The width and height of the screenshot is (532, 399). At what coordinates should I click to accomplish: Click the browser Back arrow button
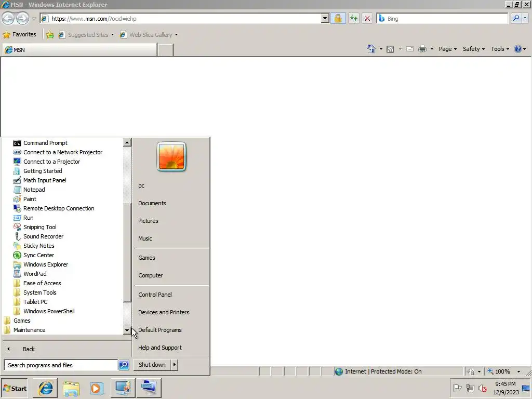8,18
